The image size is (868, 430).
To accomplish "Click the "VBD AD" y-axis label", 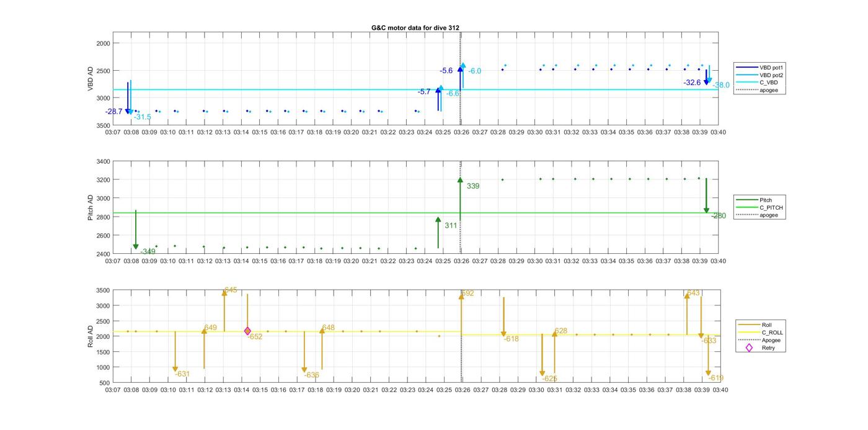I will point(91,79).
